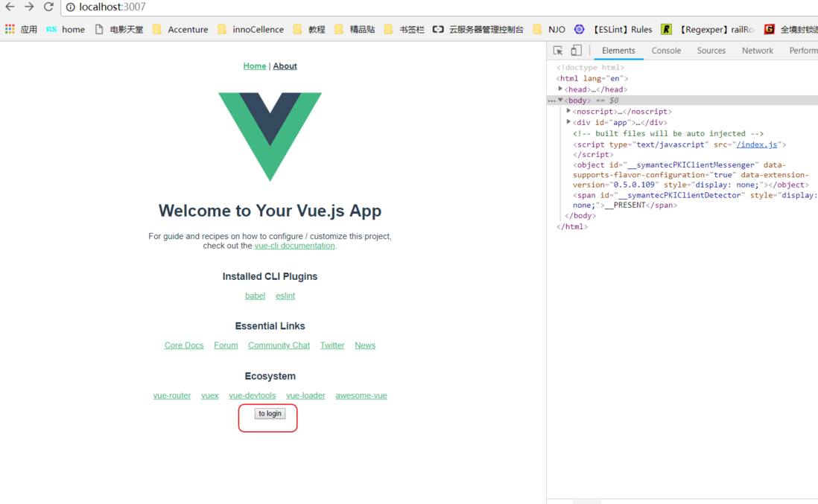818x504 pixels.
Task: Open the Regexper railroad bookmark
Action: (708, 29)
